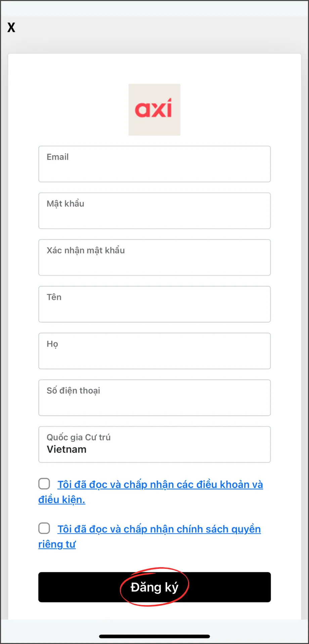
Task: Follow the 'điều kiện.' link text
Action: tap(62, 500)
